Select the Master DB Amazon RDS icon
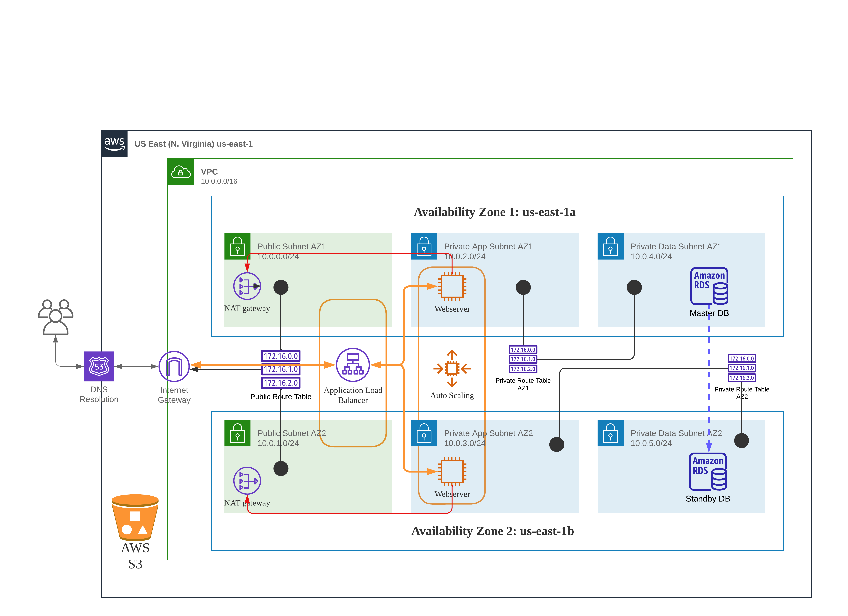The height and width of the screenshot is (616, 848). pos(709,286)
